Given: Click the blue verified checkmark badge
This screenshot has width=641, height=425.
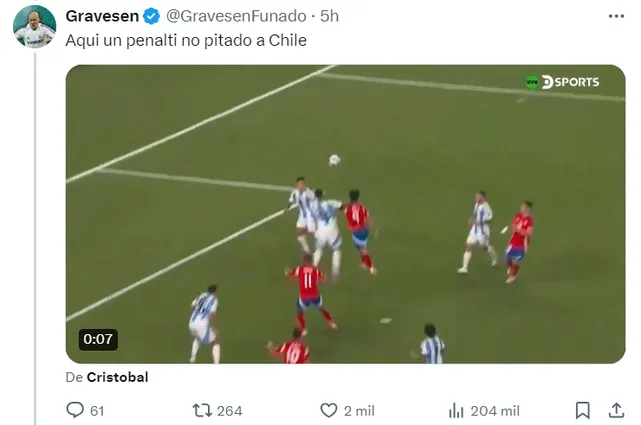Looking at the screenshot, I should (x=151, y=16).
